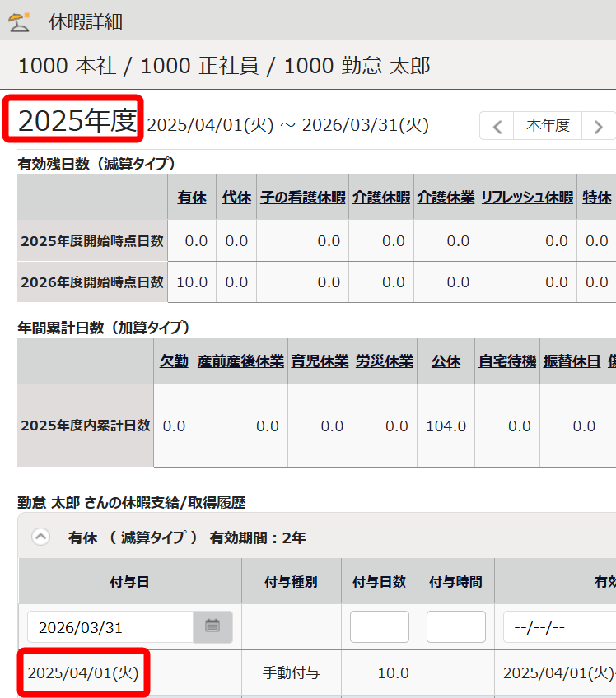
Task: Click the 付与日 column header
Action: point(129,581)
